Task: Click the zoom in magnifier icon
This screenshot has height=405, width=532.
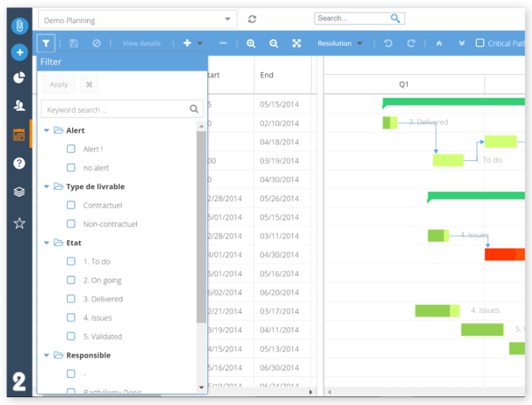Action: coord(251,43)
